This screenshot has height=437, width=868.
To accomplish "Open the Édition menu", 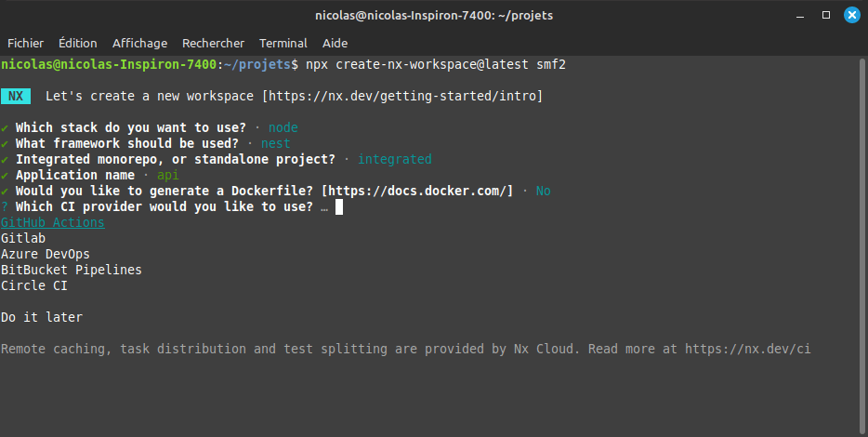I will pos(77,43).
